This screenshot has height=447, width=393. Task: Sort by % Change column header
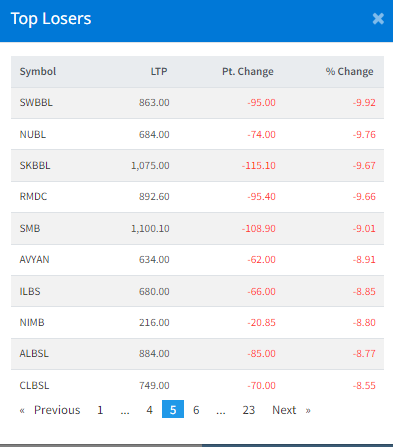click(x=349, y=71)
